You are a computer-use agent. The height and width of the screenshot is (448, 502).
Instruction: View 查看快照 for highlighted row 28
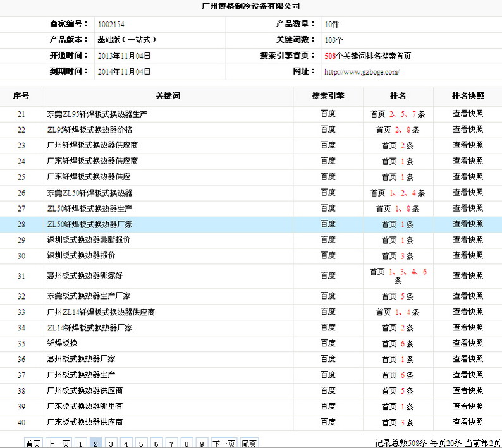tap(468, 224)
